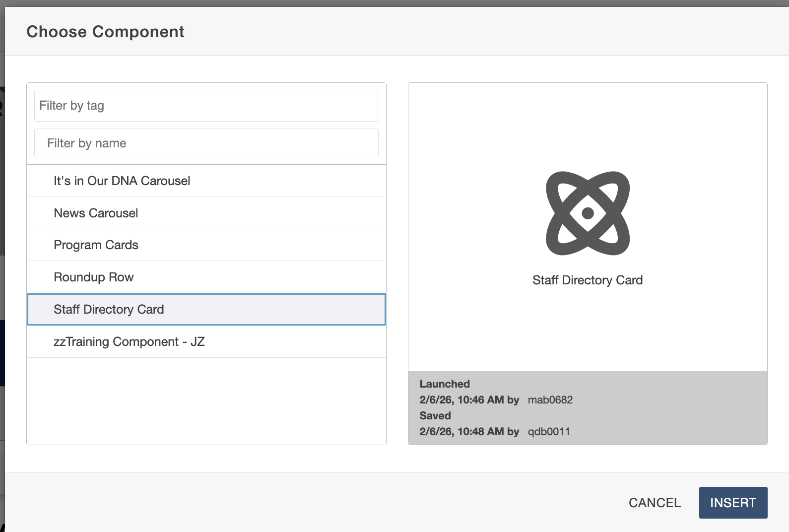Click the Saved heading in the info panel

pos(435,416)
